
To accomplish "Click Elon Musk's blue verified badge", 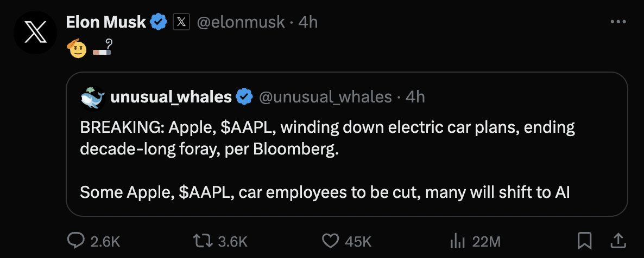I will click(159, 22).
